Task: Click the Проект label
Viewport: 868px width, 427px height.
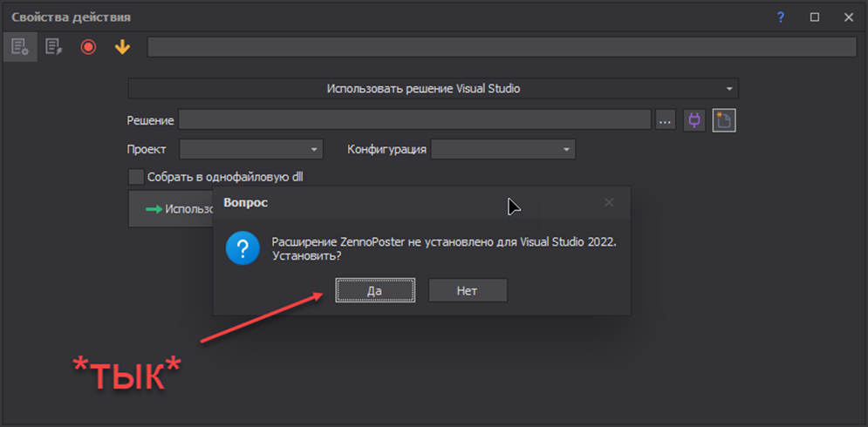Action: (147, 149)
